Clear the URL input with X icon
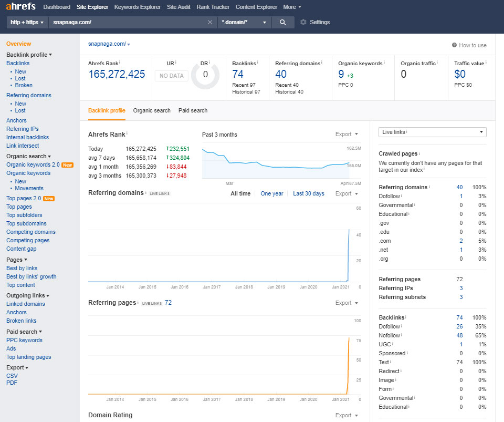 coord(210,22)
